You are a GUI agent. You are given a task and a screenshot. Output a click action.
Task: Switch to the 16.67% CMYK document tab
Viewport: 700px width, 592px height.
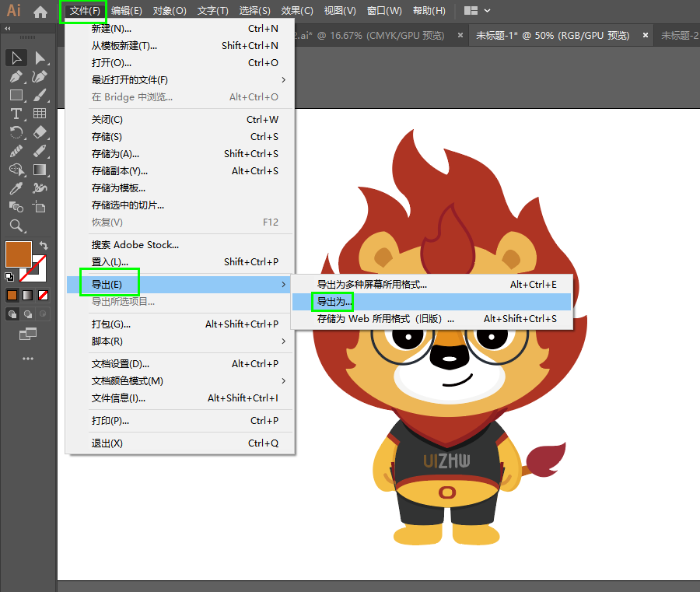(x=372, y=36)
